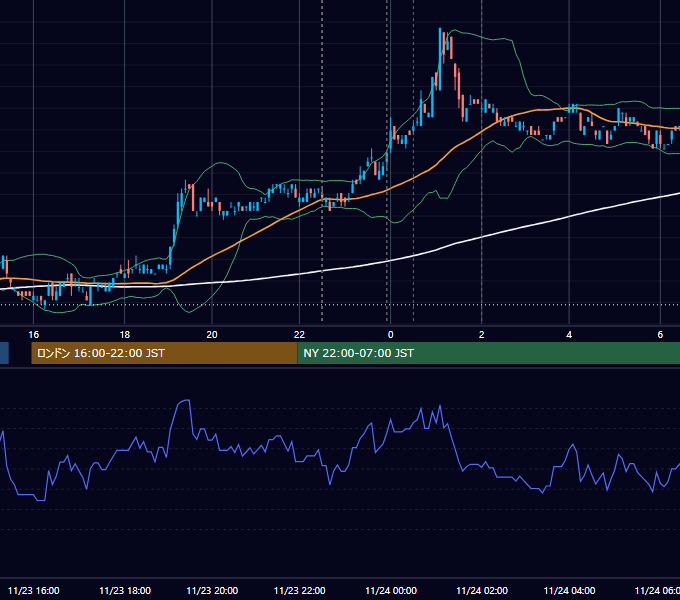Click hour label 6 on chart axis
680x600 pixels.
pyautogui.click(x=660, y=335)
